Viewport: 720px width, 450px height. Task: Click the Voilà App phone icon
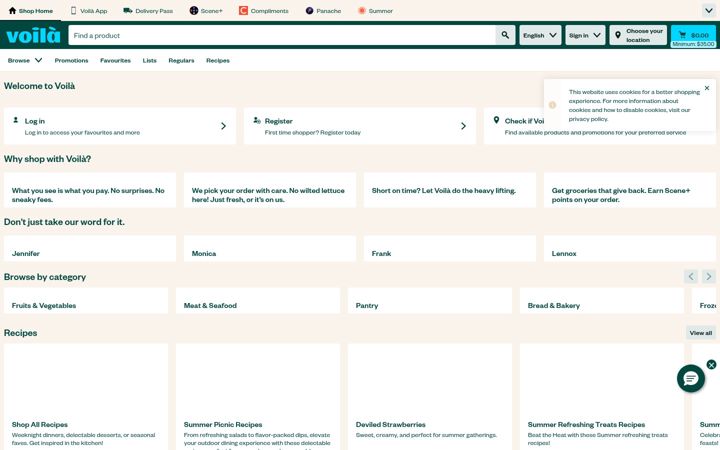73,11
